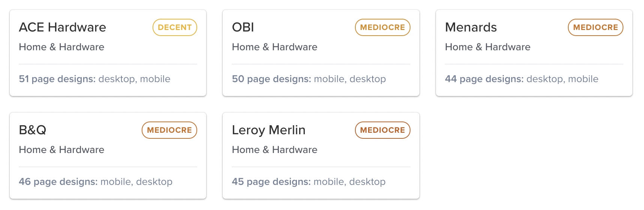
Task: Select Home & Hardware under Menards
Action: 487,47
